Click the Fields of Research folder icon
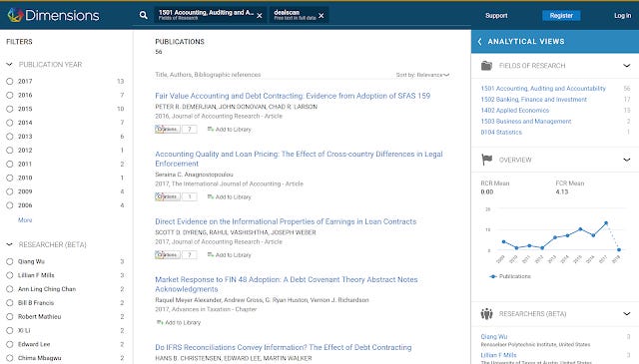Image resolution: width=639 pixels, height=364 pixels. [x=486, y=66]
